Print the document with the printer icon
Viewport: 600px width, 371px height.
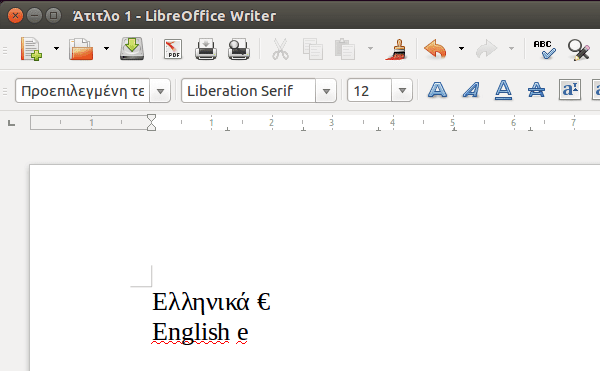(206, 49)
